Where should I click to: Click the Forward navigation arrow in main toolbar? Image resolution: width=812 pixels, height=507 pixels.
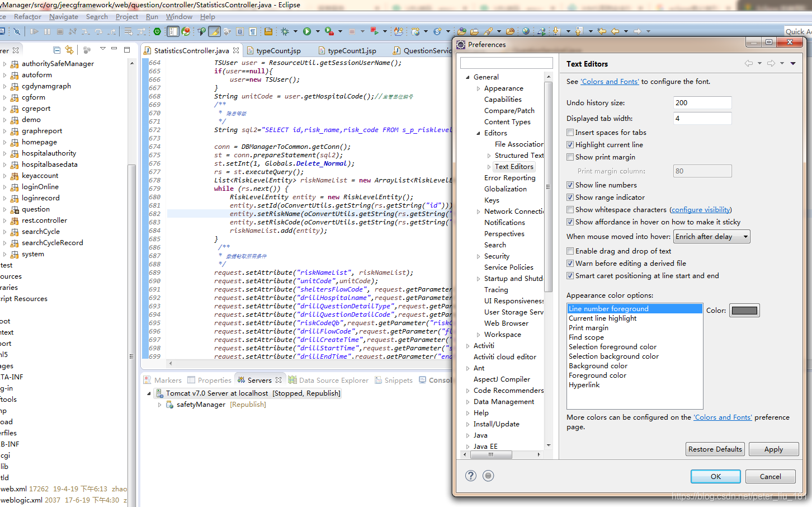[637, 31]
